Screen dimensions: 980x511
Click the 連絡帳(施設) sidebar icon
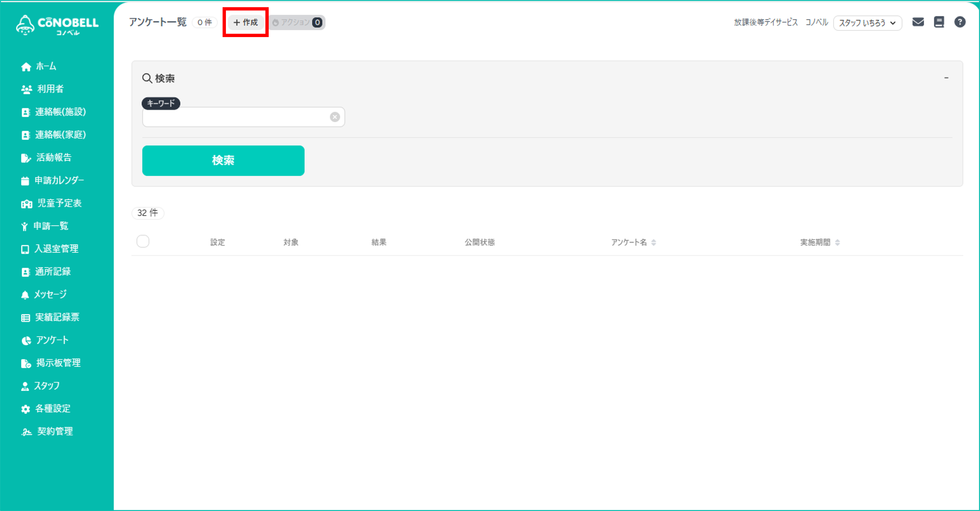pyautogui.click(x=25, y=112)
